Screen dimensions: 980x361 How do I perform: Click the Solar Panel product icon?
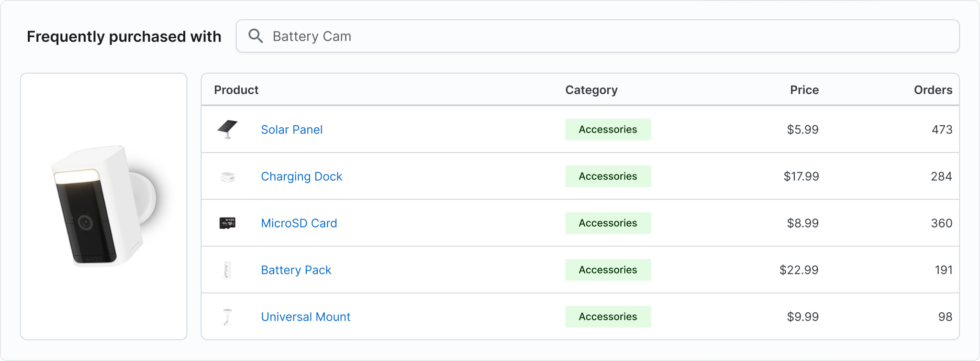227,130
